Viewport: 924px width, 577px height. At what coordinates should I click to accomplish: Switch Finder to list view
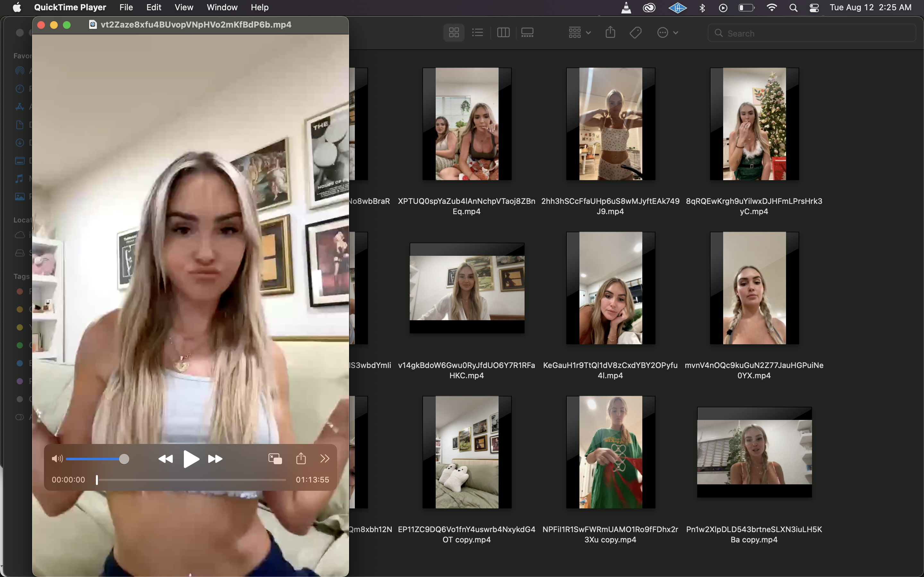[477, 33]
